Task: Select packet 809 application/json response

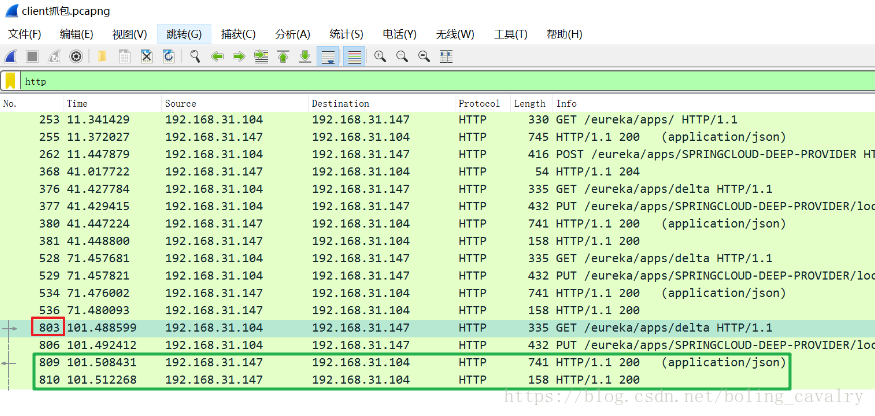Action: pyautogui.click(x=438, y=362)
